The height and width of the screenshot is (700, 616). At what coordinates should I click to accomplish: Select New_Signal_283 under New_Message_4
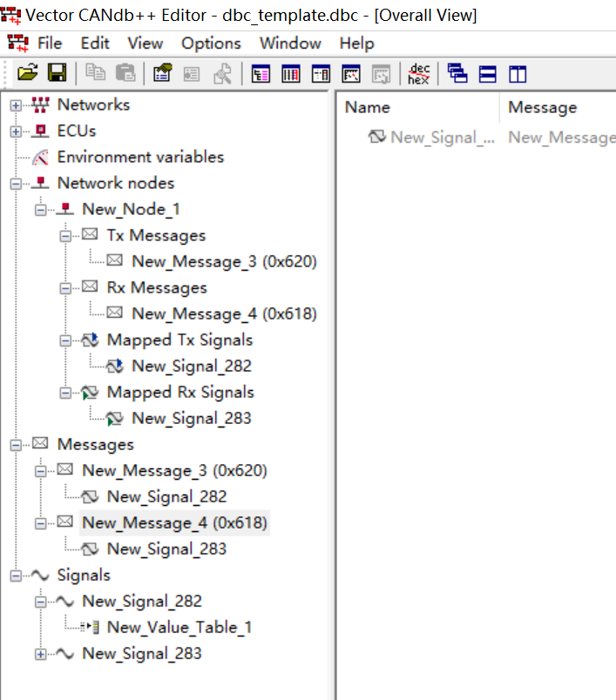(166, 549)
